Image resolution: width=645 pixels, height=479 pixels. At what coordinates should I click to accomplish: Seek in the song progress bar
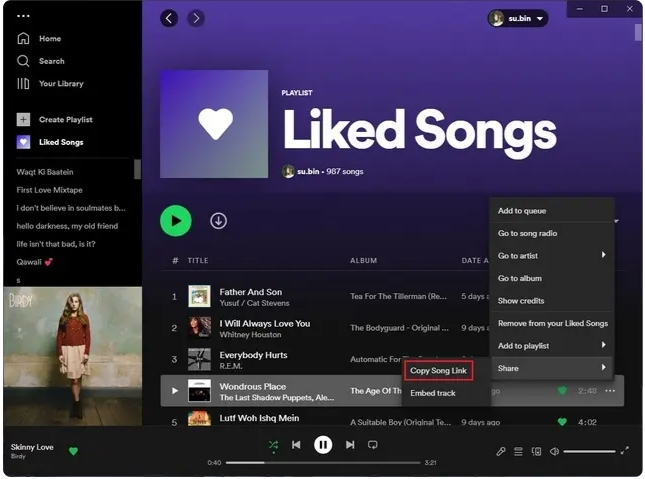pos(323,463)
